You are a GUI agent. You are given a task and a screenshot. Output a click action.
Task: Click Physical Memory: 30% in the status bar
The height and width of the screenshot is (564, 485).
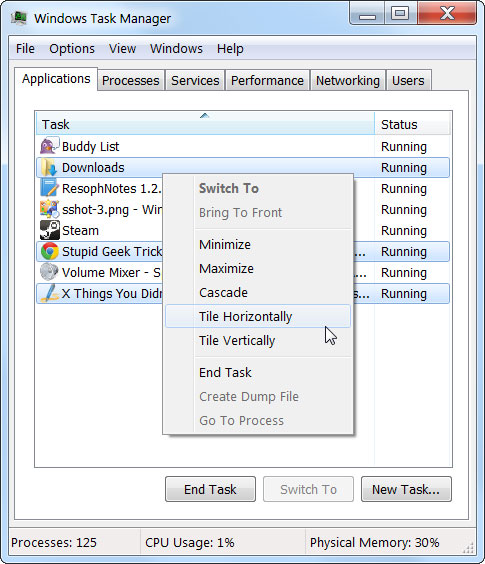tap(375, 542)
